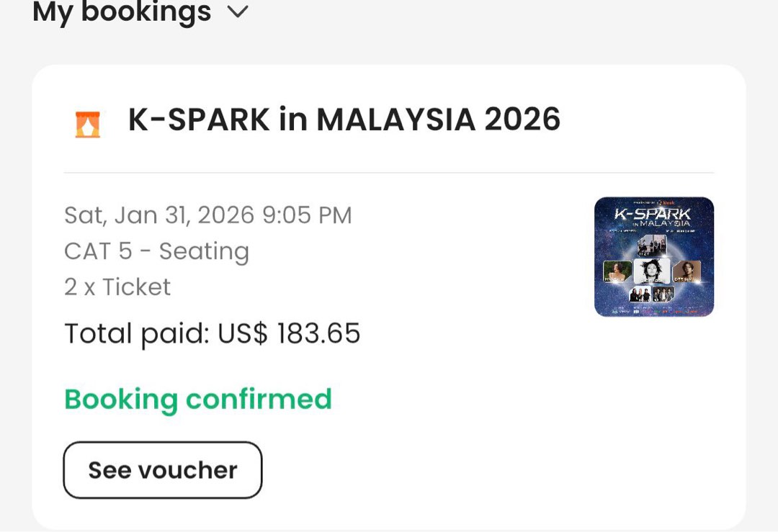Click the center artist photo on the poster
Viewport: 778px width, 532px height.
[x=652, y=269]
